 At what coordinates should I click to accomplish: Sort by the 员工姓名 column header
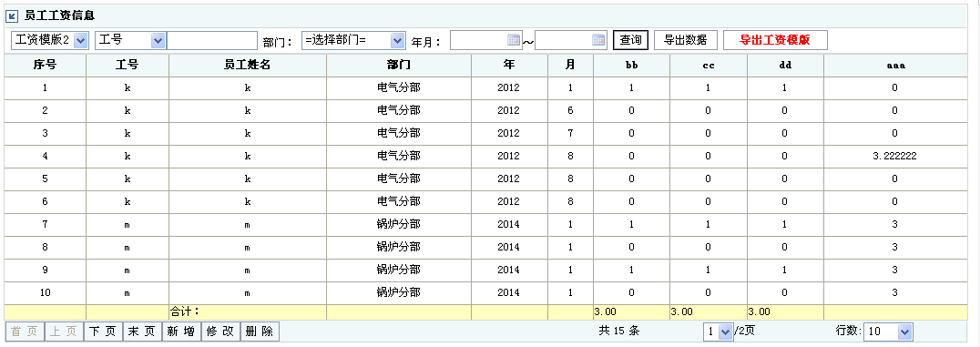[248, 65]
